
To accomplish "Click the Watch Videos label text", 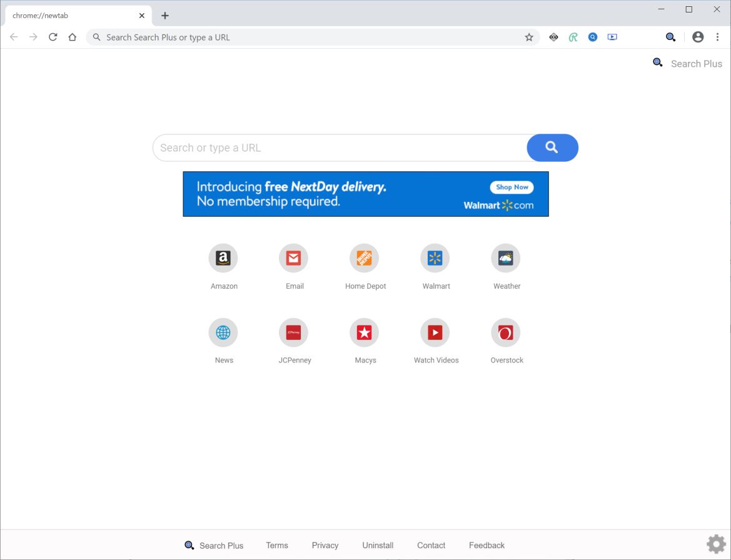I will click(x=436, y=360).
